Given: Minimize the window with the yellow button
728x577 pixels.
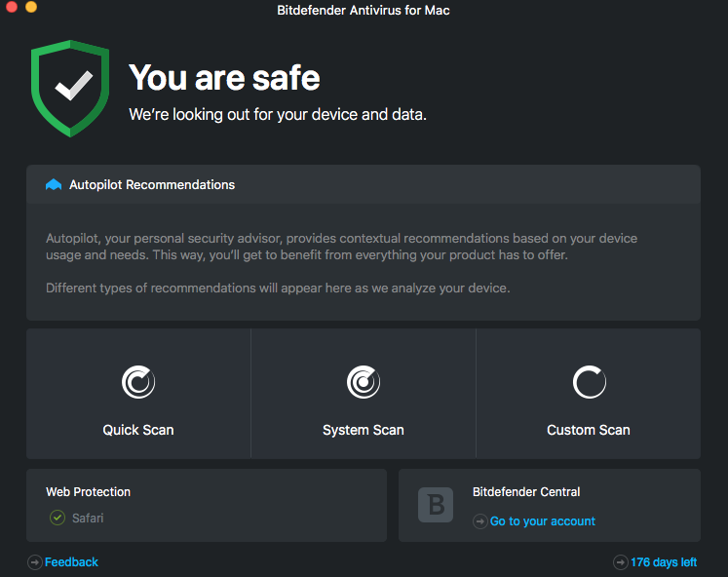Looking at the screenshot, I should pos(30,7).
